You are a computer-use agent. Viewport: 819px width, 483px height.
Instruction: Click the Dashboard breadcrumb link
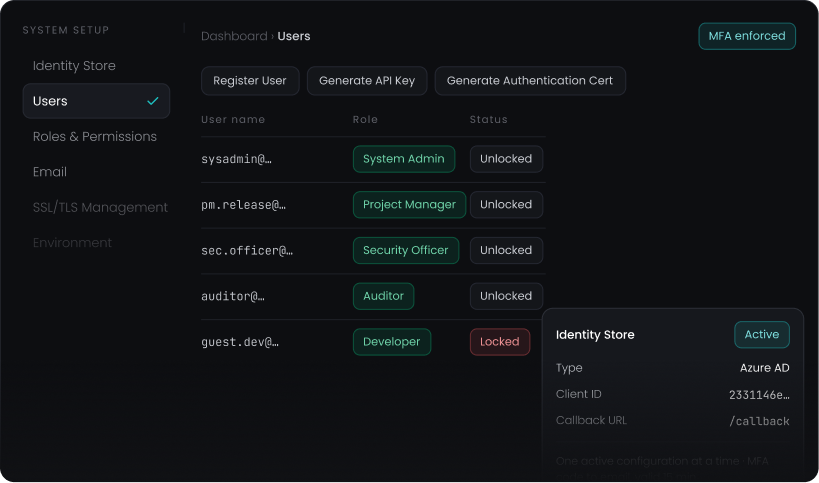pos(234,36)
